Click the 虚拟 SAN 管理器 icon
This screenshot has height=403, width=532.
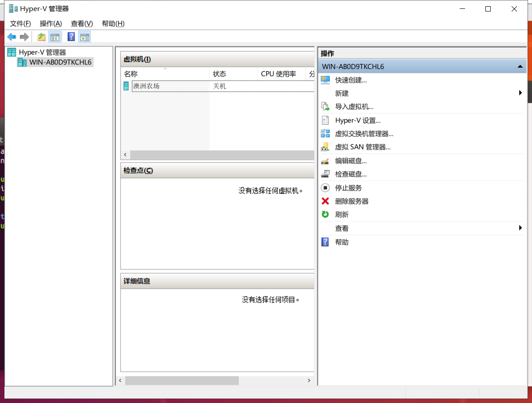pyautogui.click(x=325, y=147)
